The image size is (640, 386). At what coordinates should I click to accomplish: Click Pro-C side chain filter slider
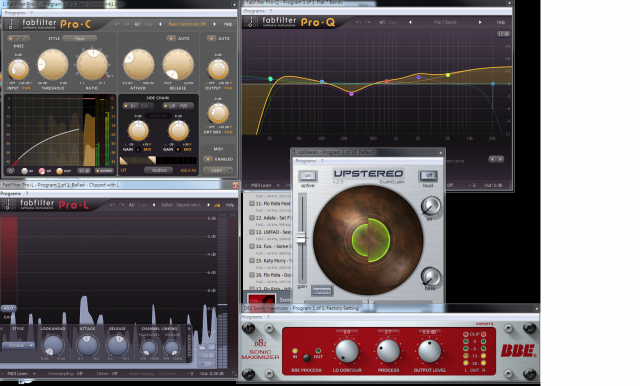(158, 160)
